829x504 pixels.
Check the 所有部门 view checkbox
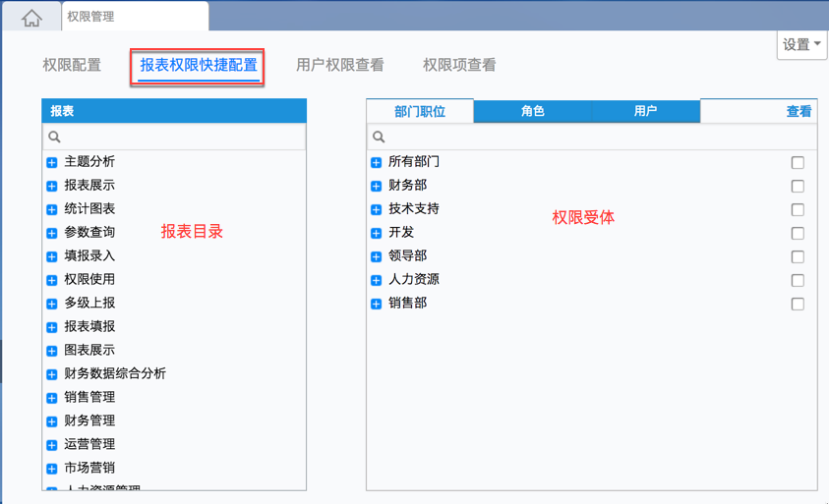[798, 163]
